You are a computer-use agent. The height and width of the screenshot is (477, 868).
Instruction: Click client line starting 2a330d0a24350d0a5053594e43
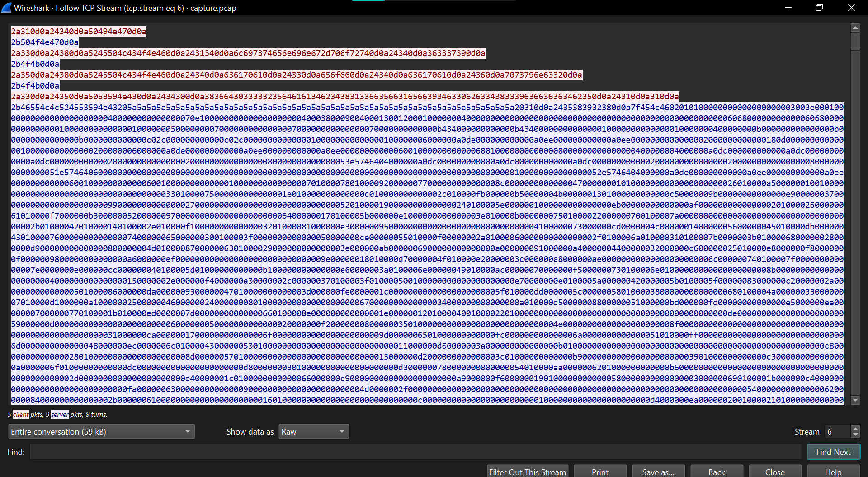click(x=345, y=96)
